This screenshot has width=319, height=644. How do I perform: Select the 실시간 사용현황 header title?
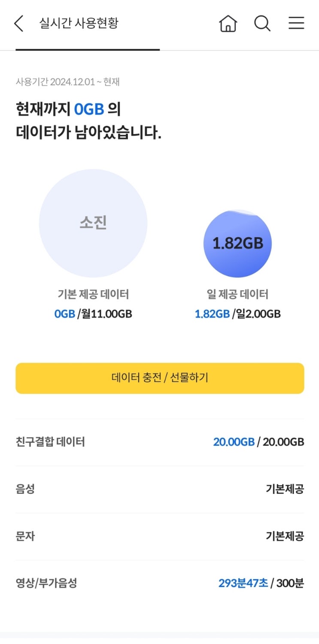pyautogui.click(x=79, y=23)
